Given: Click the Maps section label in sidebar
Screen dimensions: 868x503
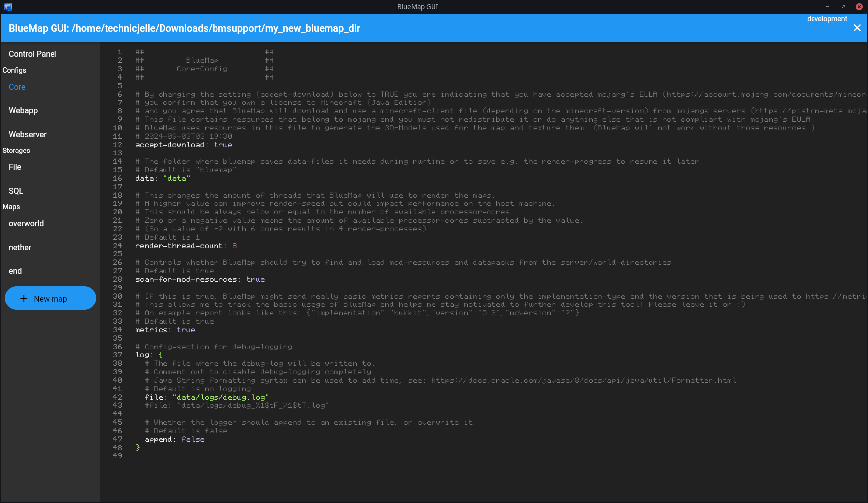Looking at the screenshot, I should tap(11, 207).
